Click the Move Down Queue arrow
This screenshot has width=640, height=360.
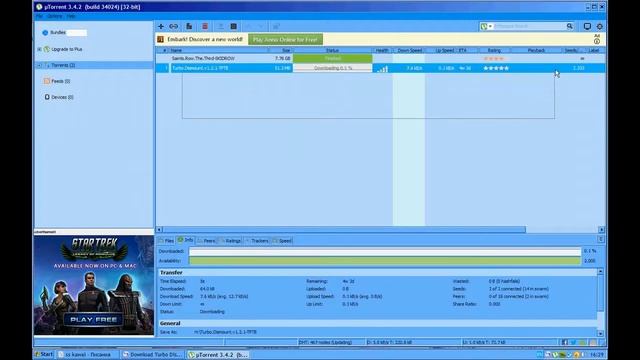click(261, 26)
